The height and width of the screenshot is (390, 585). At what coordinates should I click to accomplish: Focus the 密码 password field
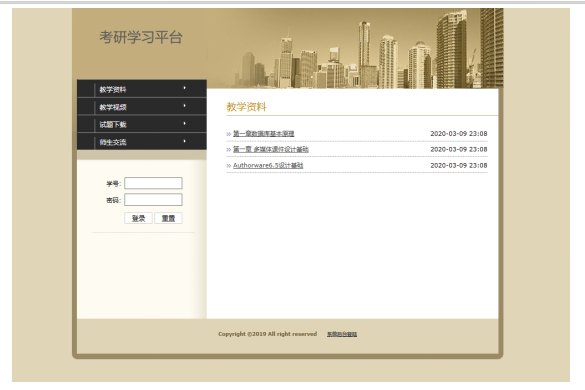153,200
